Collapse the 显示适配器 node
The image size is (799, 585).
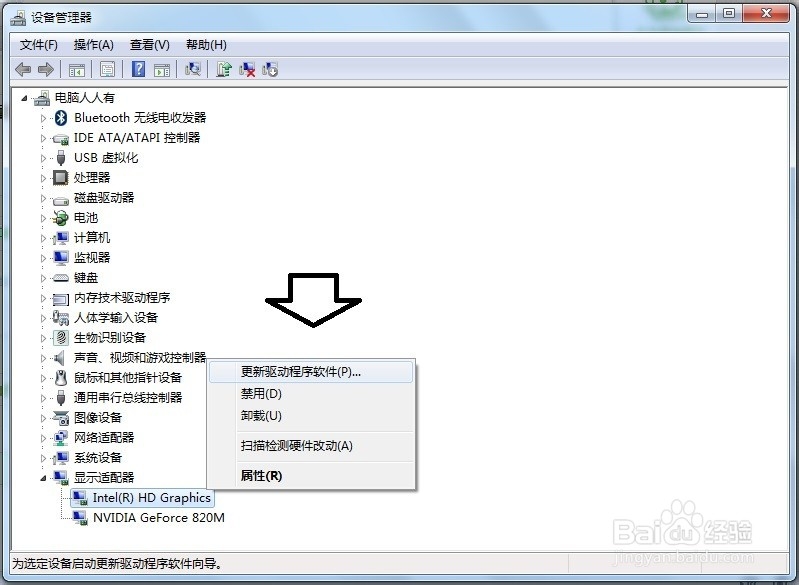point(43,478)
